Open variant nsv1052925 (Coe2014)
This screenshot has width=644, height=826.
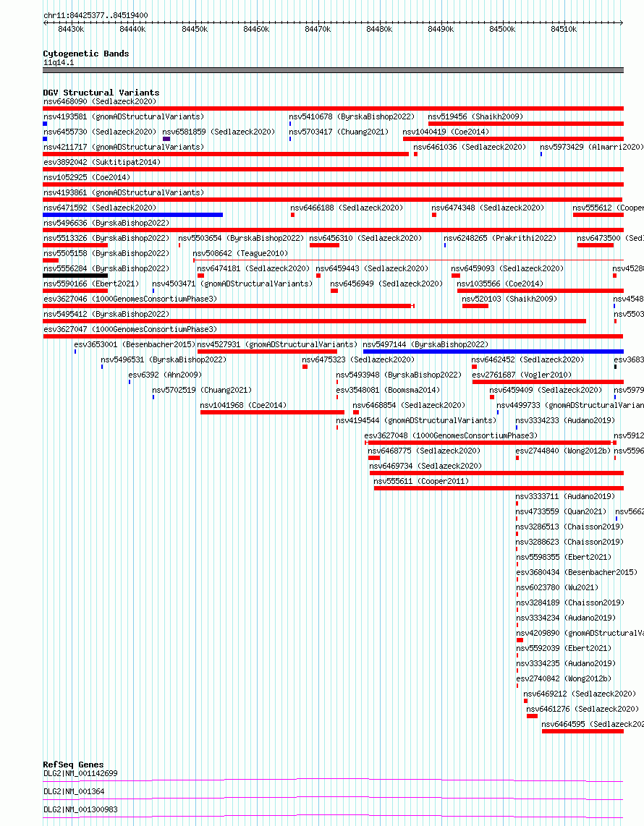click(x=86, y=178)
